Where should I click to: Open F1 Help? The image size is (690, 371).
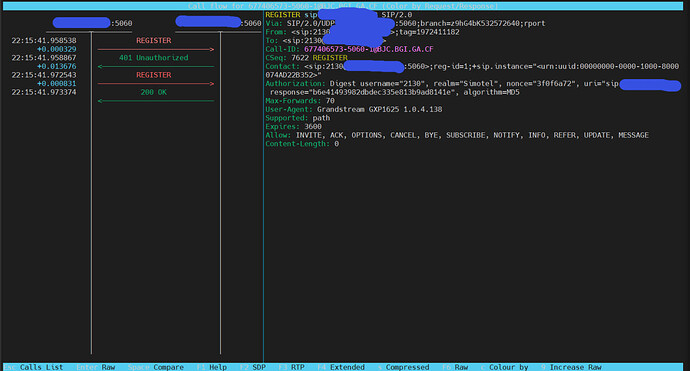(x=212, y=367)
